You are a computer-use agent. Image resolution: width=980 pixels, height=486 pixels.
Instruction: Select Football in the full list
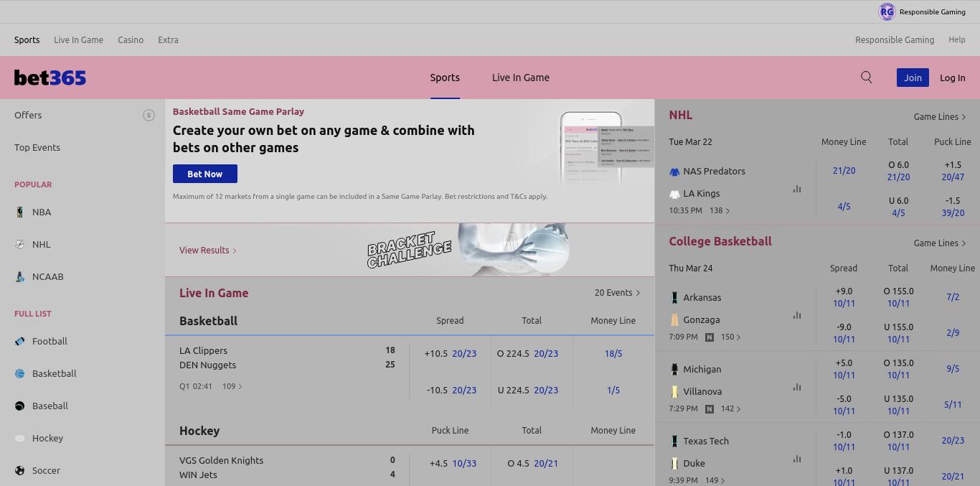coord(50,341)
